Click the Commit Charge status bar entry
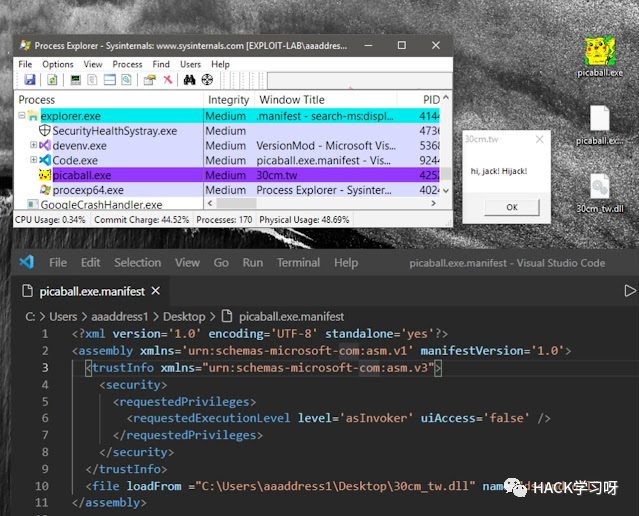The image size is (639, 516). pos(141,220)
